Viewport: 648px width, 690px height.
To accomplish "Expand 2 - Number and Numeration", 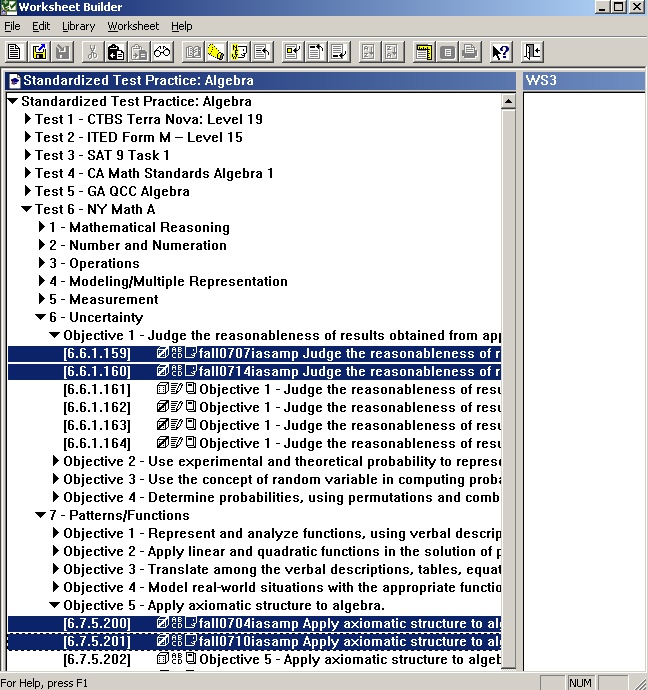I will pos(41,245).
